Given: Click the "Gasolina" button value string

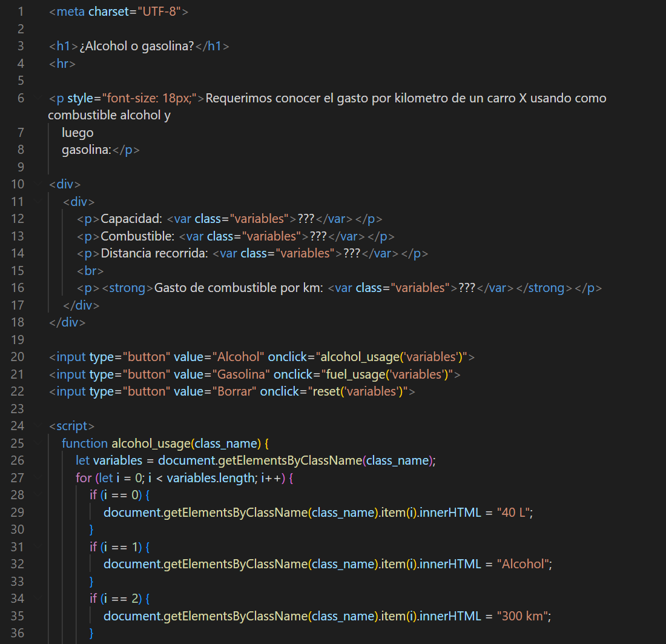Looking at the screenshot, I should pos(241,374).
